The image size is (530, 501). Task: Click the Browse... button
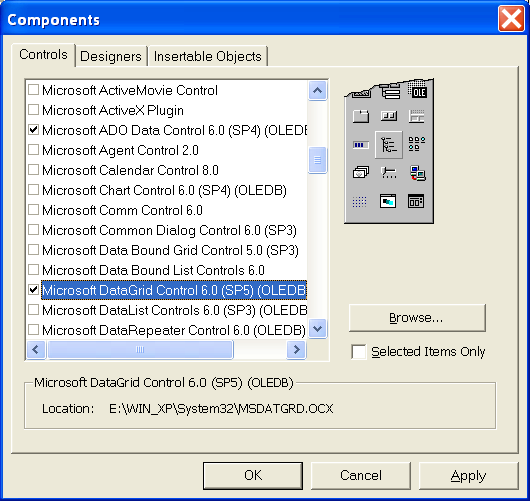(x=417, y=318)
